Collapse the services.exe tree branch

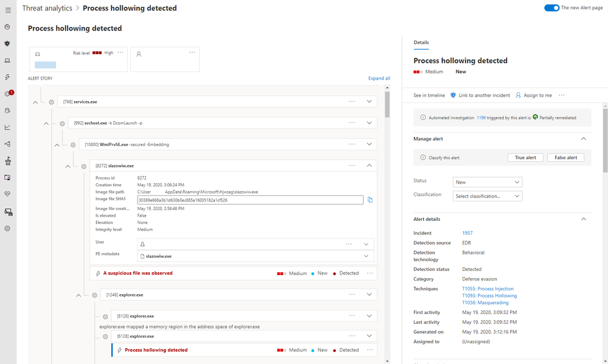pyautogui.click(x=35, y=102)
